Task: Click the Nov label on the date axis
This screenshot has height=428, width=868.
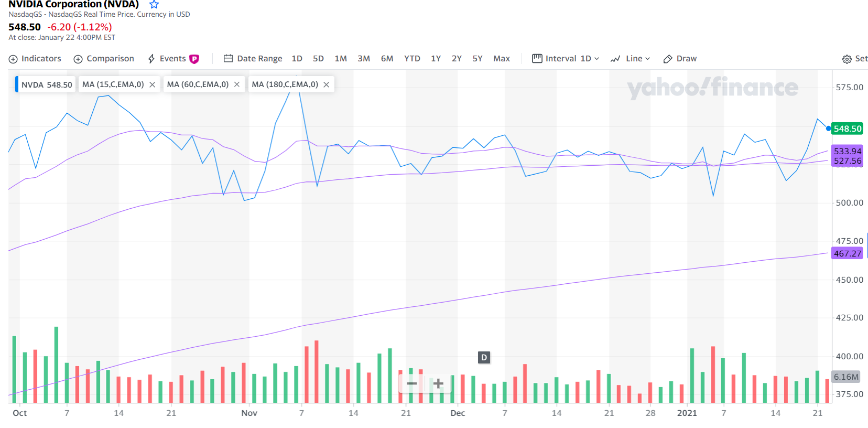Action: tap(249, 413)
